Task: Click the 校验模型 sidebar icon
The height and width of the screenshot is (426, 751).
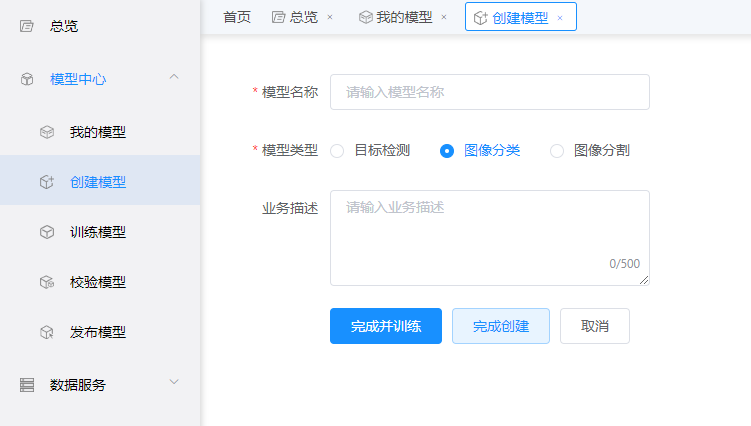Action: pos(47,282)
